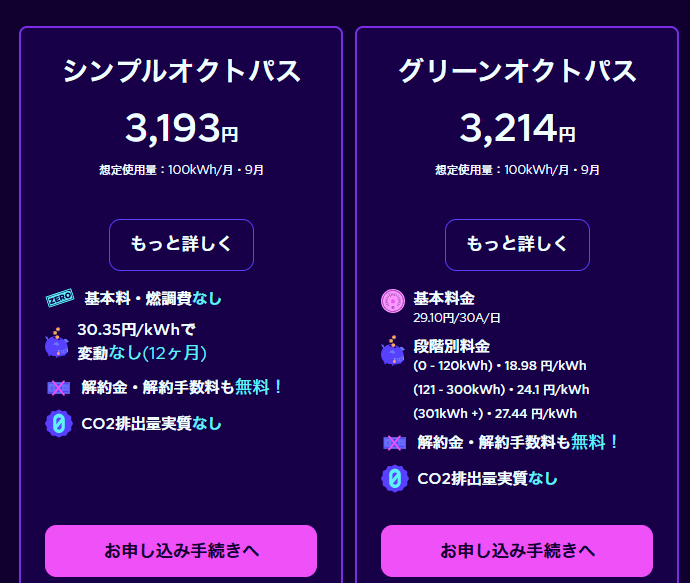This screenshot has width=690, height=583.
Task: Click the シンプルオクトパス plan title
Action: pyautogui.click(x=181, y=71)
